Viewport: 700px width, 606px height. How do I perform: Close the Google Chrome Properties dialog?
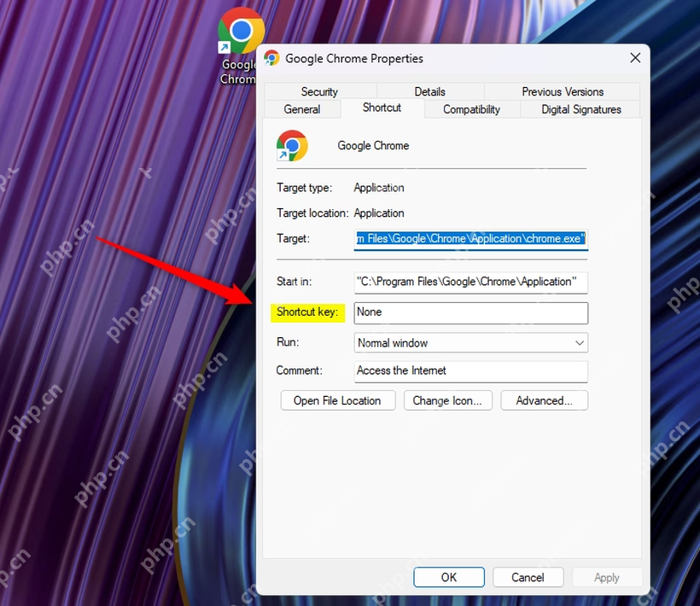pyautogui.click(x=635, y=57)
